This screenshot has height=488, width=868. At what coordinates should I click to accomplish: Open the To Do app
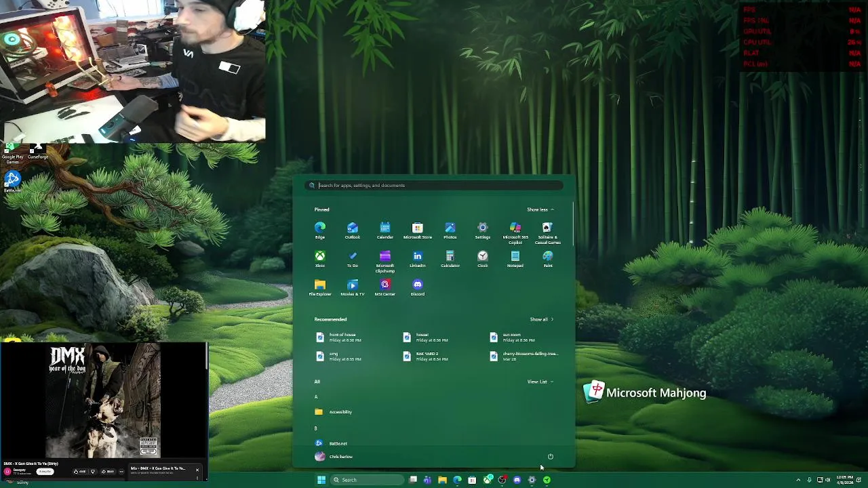[x=353, y=258]
